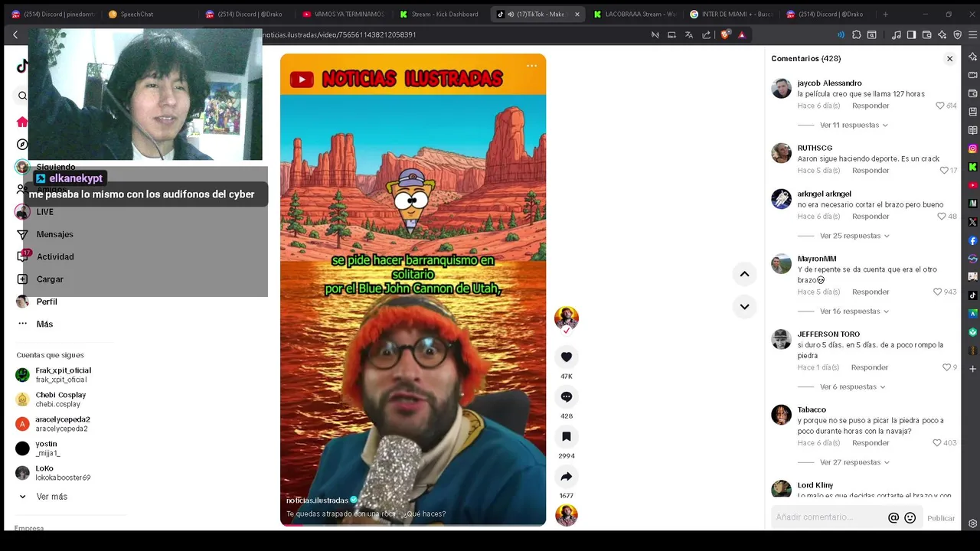980x551 pixels.
Task: Expand Ver 16 respuestas
Action: (x=854, y=311)
